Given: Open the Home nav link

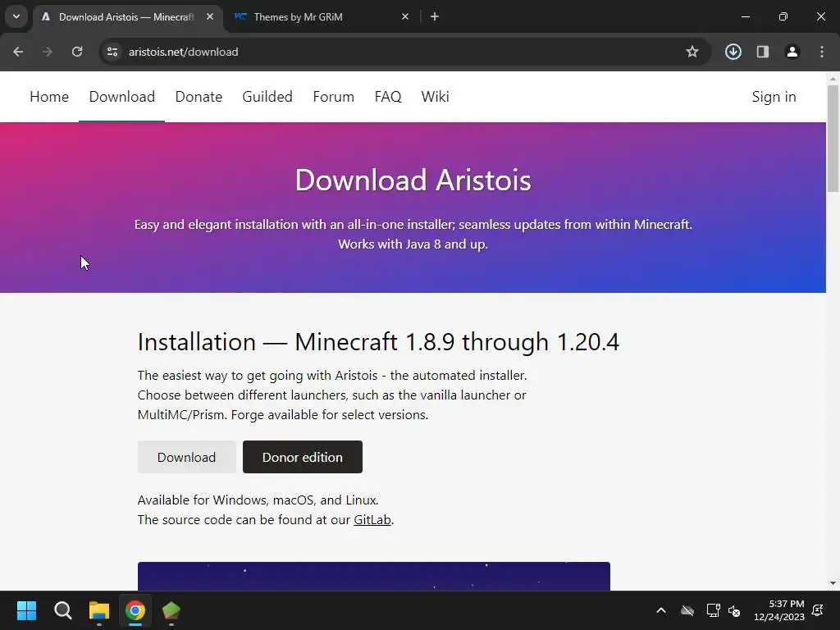Looking at the screenshot, I should tap(49, 97).
